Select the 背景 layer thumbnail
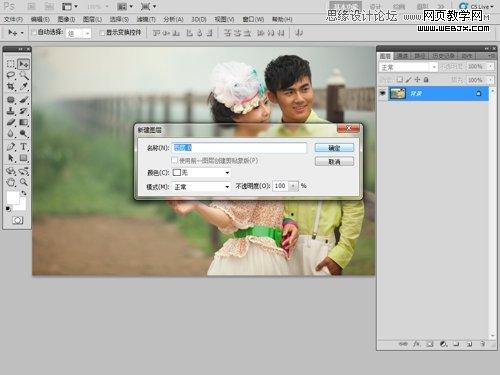 point(398,93)
